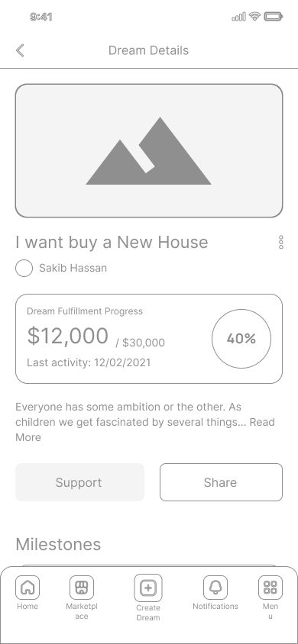Tap the cellular signal bars icon
Image resolution: width=298 pixels, height=644 pixels.
(x=239, y=17)
